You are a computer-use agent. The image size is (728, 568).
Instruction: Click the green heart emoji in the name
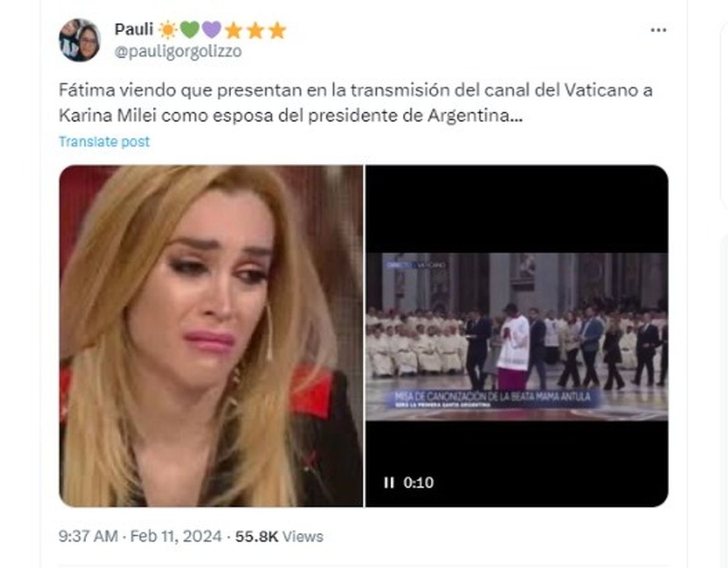pyautogui.click(x=189, y=30)
